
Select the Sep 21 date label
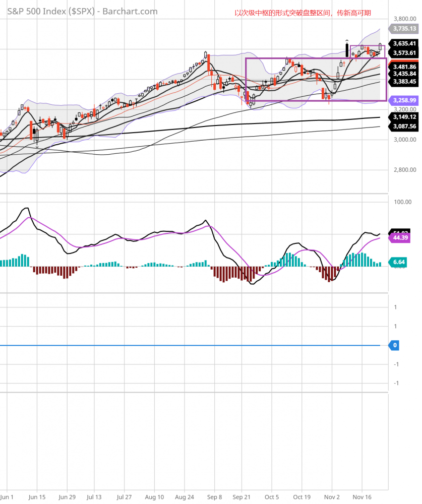pyautogui.click(x=242, y=497)
